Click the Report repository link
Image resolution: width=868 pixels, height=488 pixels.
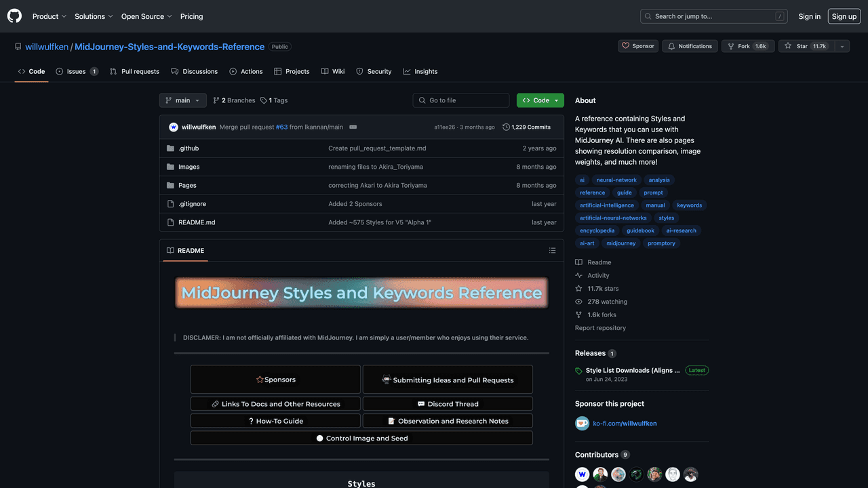point(600,328)
